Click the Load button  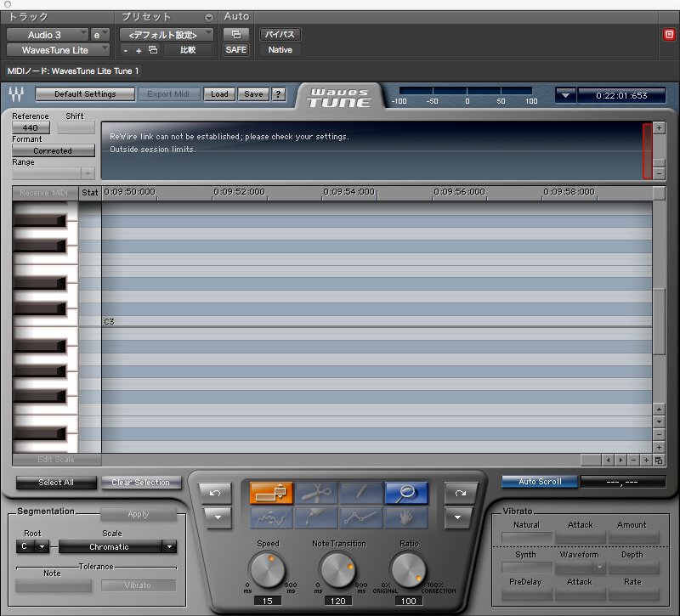click(219, 94)
